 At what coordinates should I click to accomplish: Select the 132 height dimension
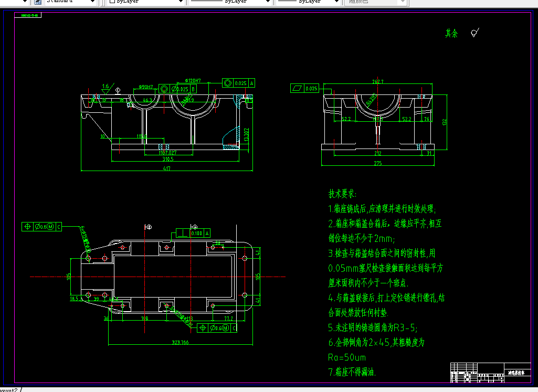tap(445, 122)
